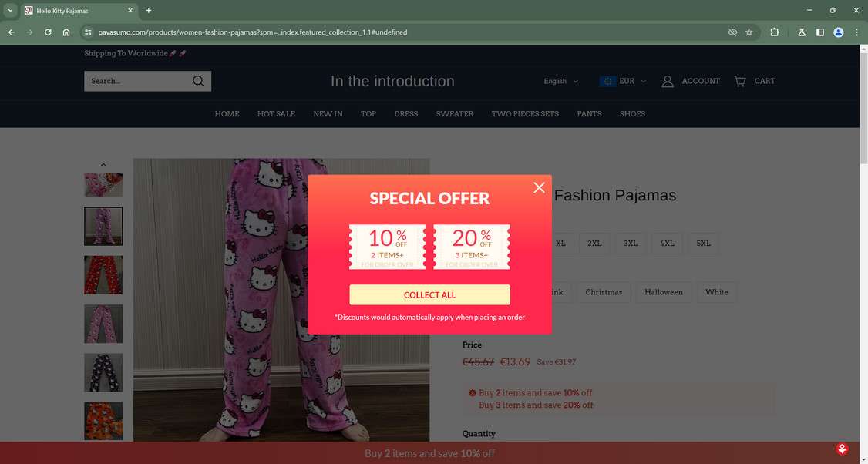Open SWEATER category menu
This screenshot has height=464, width=868.
[x=455, y=113]
